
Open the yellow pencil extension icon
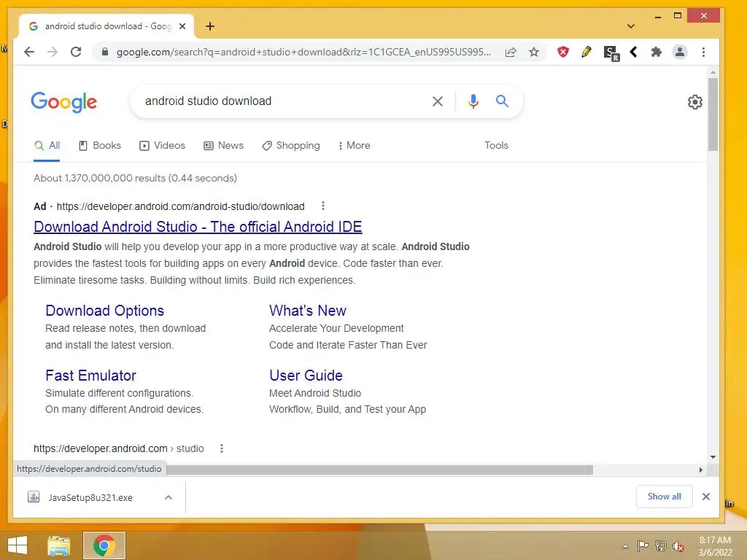pyautogui.click(x=587, y=52)
